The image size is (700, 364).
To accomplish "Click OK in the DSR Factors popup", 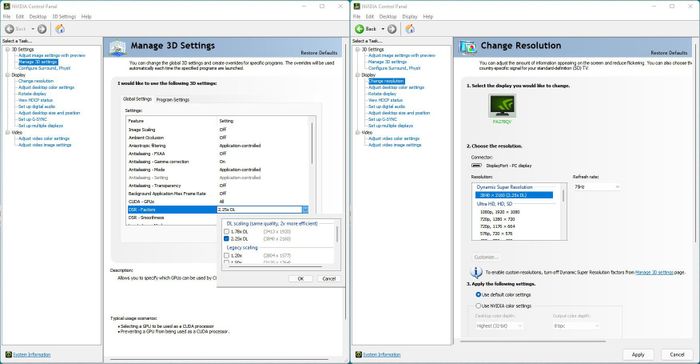I will (300, 279).
